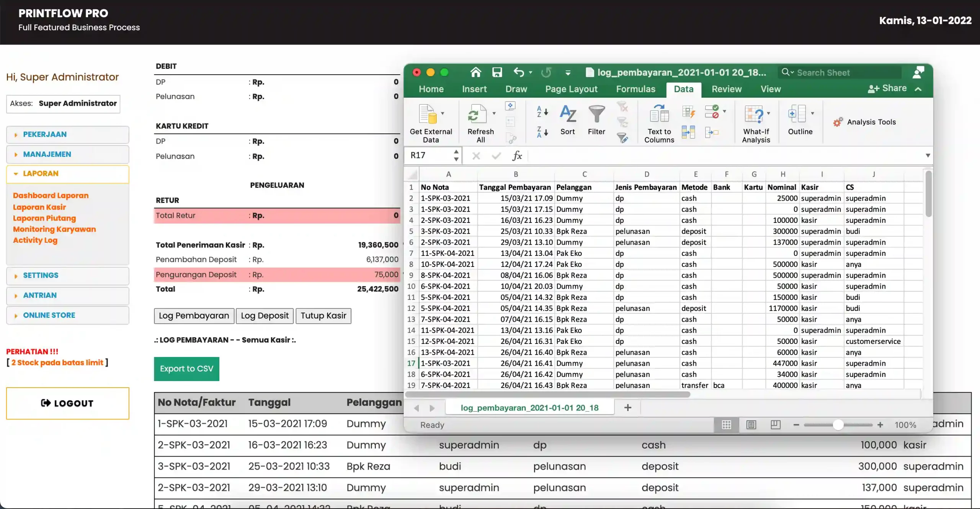Open Data Validation icon
The image size is (980, 509).
coord(712,112)
